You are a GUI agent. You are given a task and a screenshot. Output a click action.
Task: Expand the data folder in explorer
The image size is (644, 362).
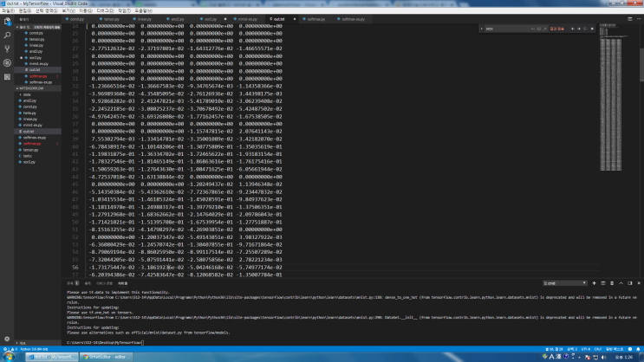pos(27,94)
